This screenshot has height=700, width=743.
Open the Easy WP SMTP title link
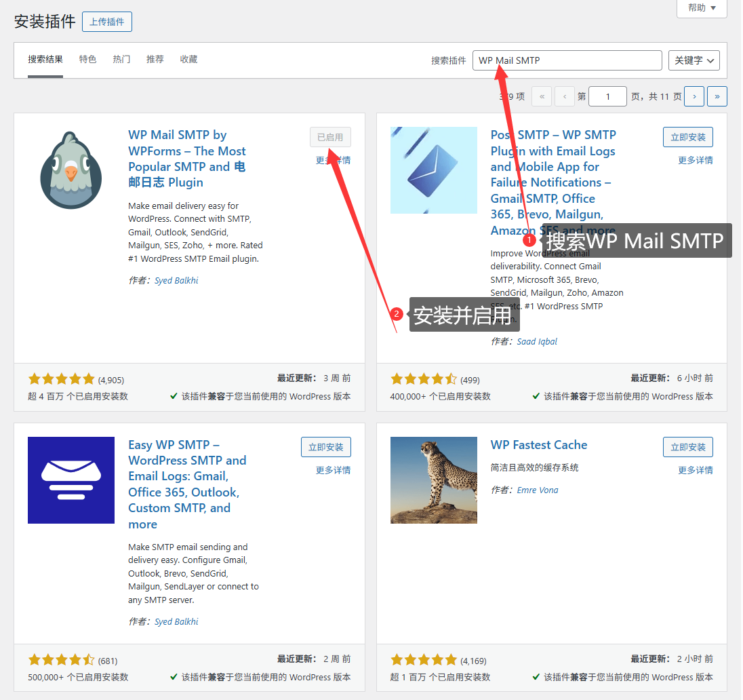tap(187, 484)
